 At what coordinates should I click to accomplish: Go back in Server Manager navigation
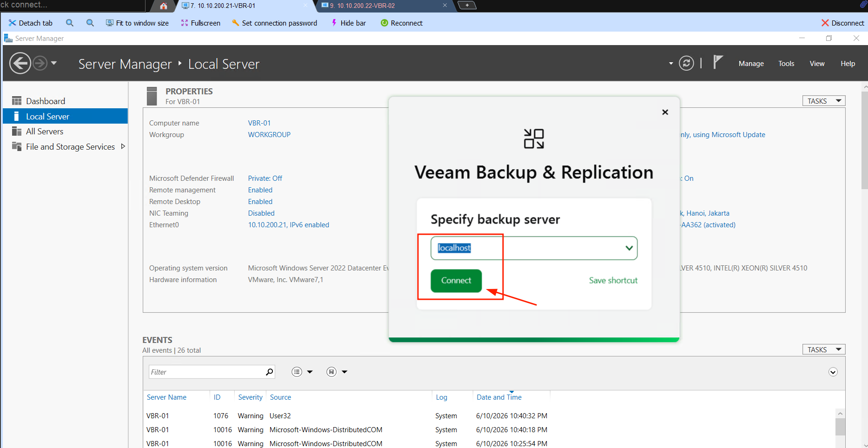(x=20, y=63)
